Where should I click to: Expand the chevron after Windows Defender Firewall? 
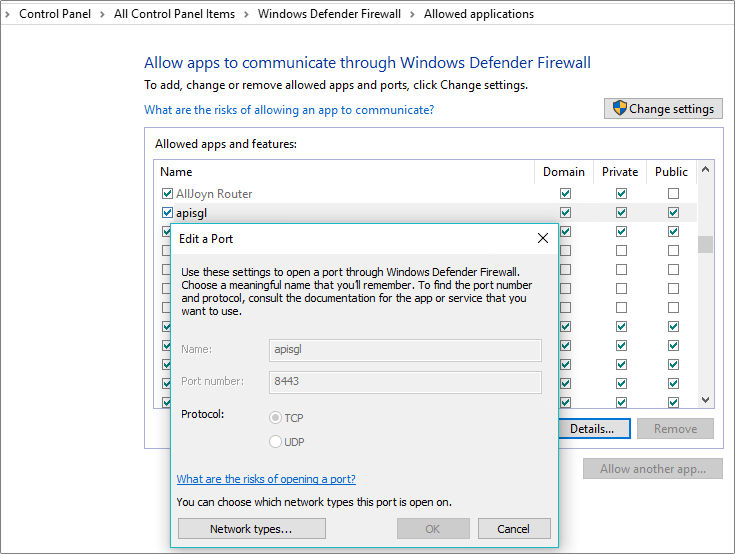pos(412,15)
